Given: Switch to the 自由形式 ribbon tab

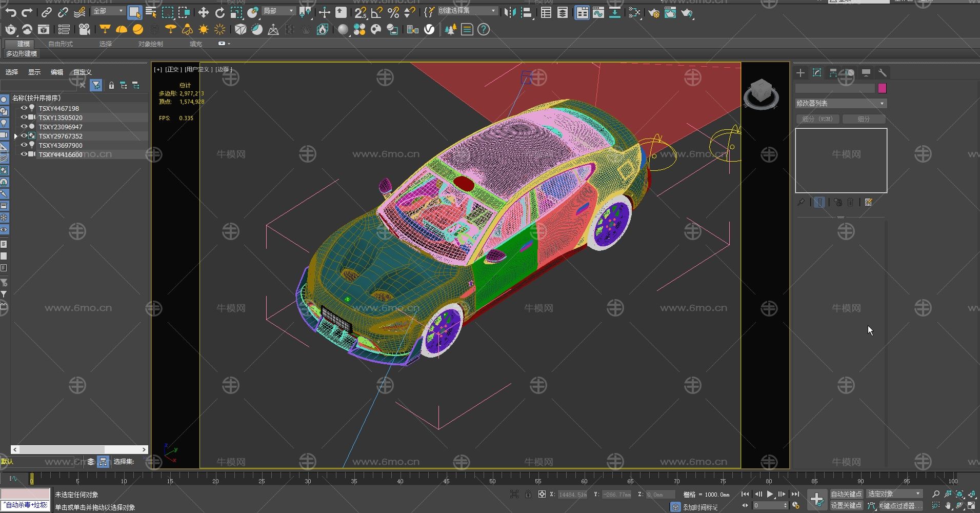Looking at the screenshot, I should click(x=61, y=44).
